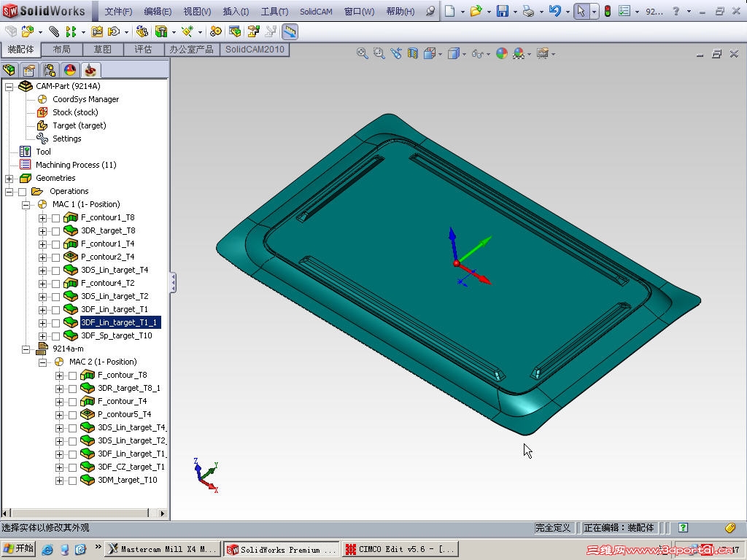The image size is (747, 560).
Task: Open the ConfigurationManager tab icon
Action: tap(49, 69)
